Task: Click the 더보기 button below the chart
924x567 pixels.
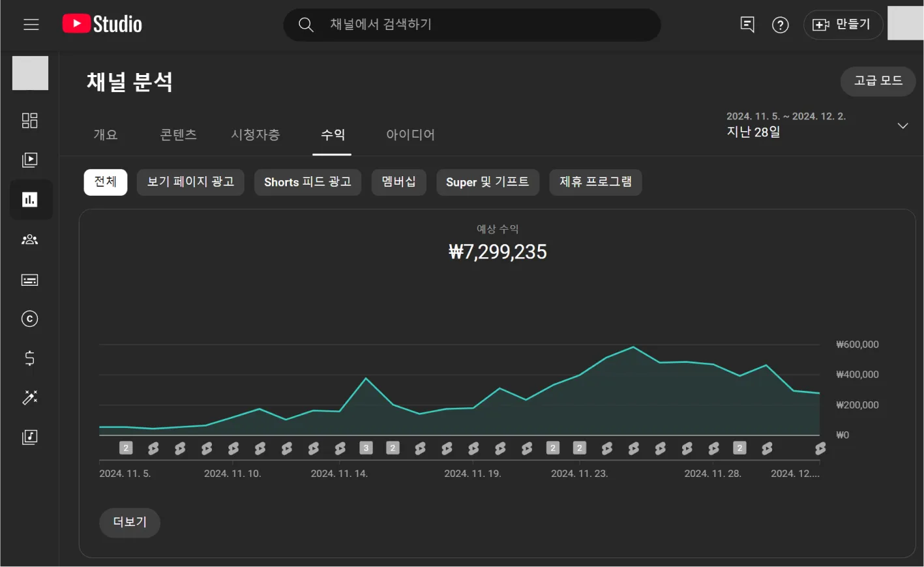Action: [x=129, y=522]
